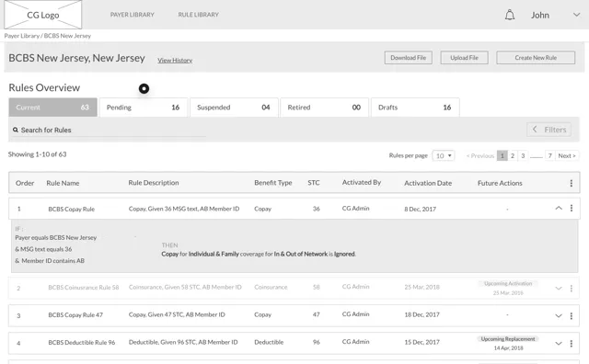Expand BCBS Coinsurance Rule 58 details
Image resolution: width=589 pixels, height=364 pixels.
pos(559,289)
